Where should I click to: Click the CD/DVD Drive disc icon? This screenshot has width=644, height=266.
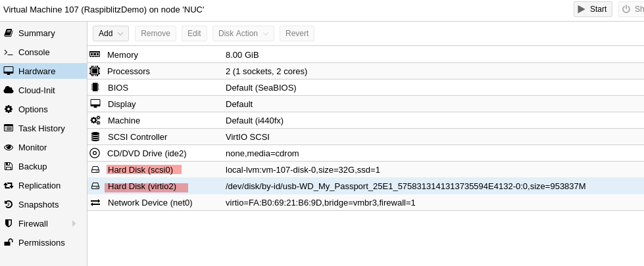(x=95, y=153)
